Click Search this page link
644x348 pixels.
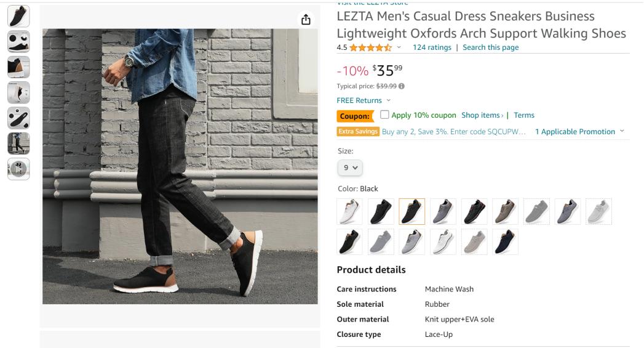[490, 47]
